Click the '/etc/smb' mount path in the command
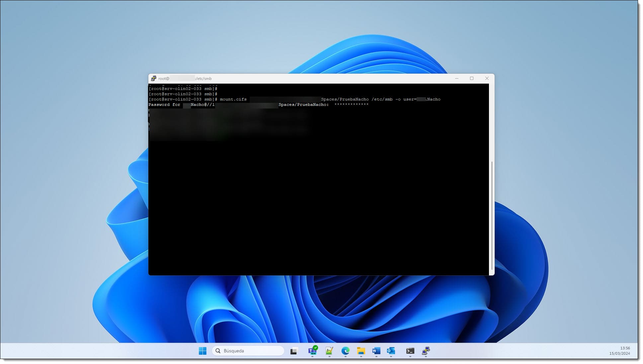The image size is (643, 364). click(x=382, y=99)
